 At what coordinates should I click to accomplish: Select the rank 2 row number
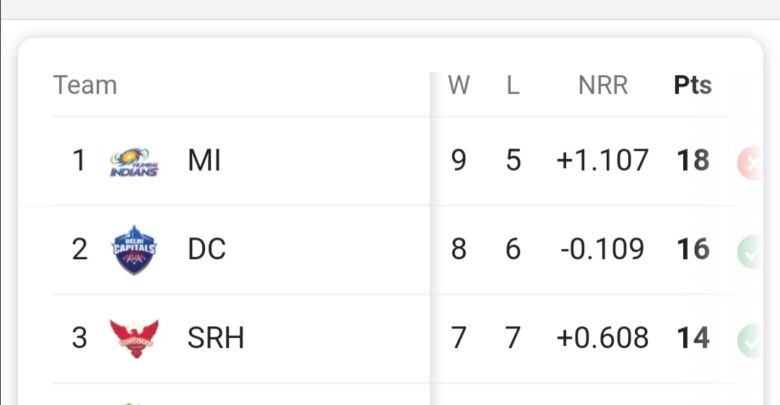[x=80, y=249]
